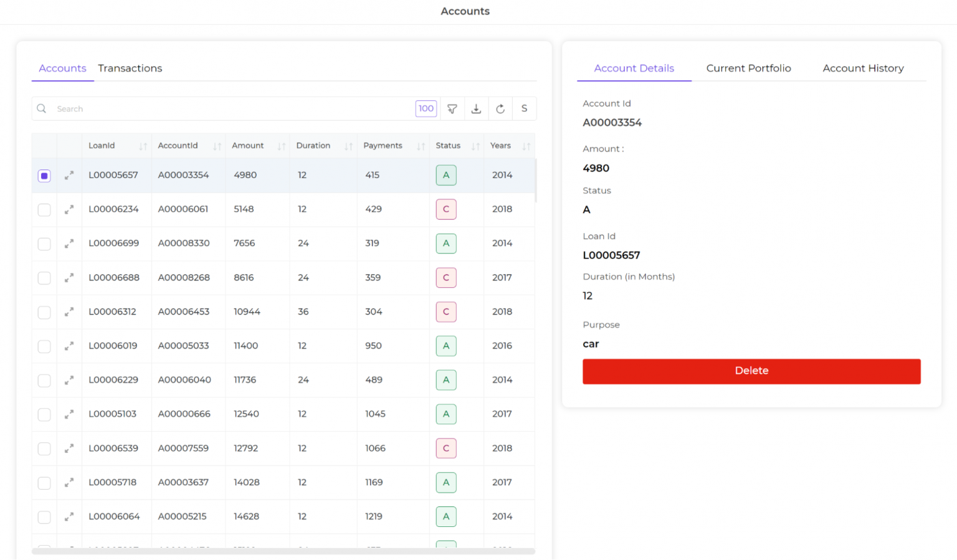Open expanded view for loan L00006699
Screen dimensions: 957x560
pyautogui.click(x=69, y=244)
